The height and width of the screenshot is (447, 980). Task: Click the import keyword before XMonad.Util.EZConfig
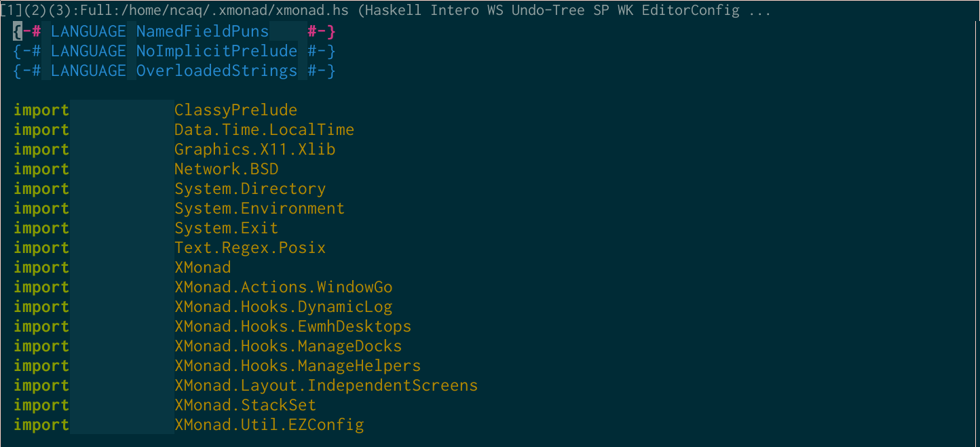tap(41, 425)
